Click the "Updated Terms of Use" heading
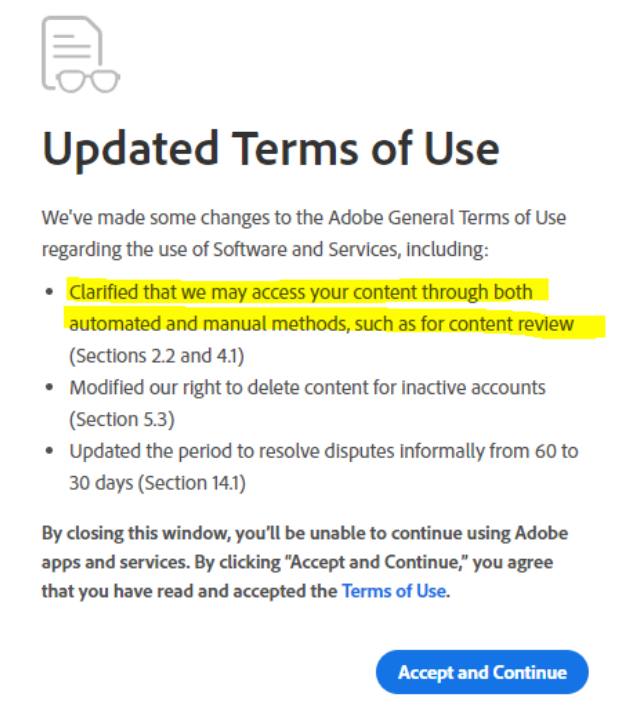The width and height of the screenshot is (630, 706). pyautogui.click(x=270, y=150)
